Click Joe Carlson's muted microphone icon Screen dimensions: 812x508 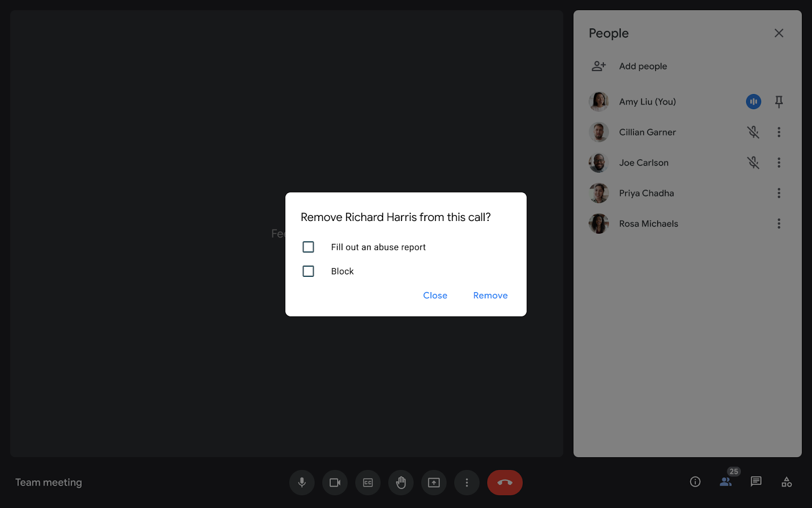pos(753,163)
